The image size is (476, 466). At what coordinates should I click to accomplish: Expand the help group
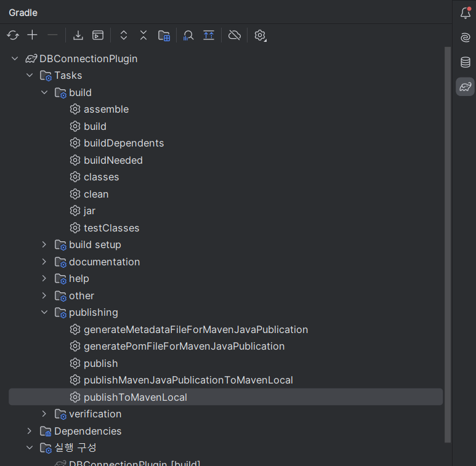tap(44, 278)
